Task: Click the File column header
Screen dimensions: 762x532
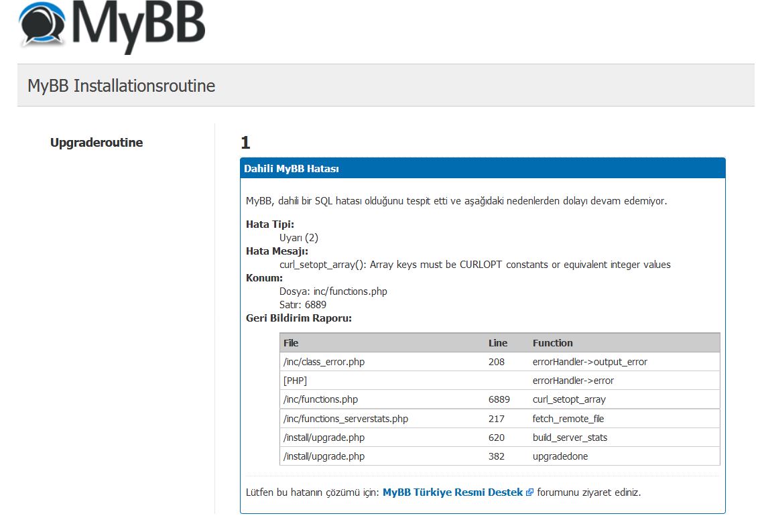Action: [x=291, y=343]
